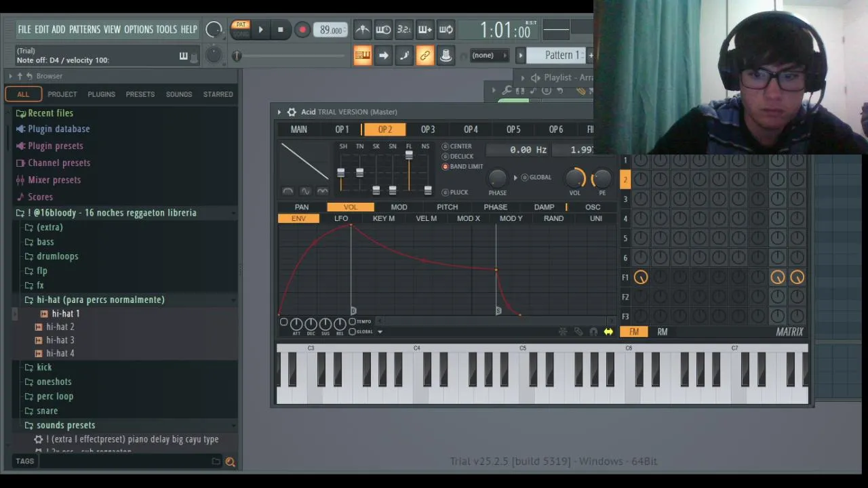The width and height of the screenshot is (868, 488).
Task: Open the PATTERNS menu
Action: coord(85,29)
